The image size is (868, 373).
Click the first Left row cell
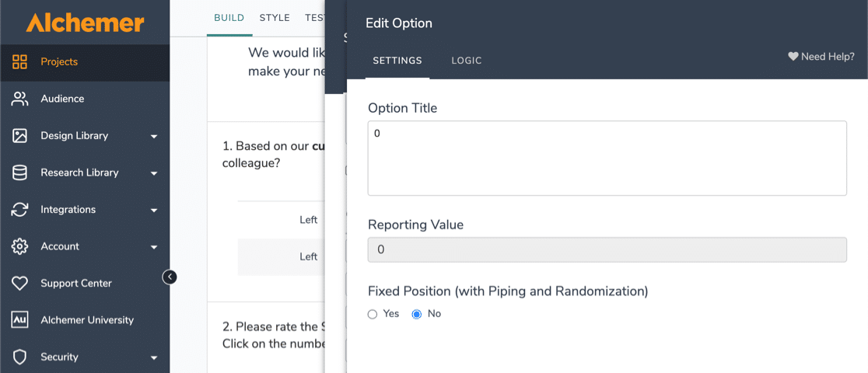point(308,220)
